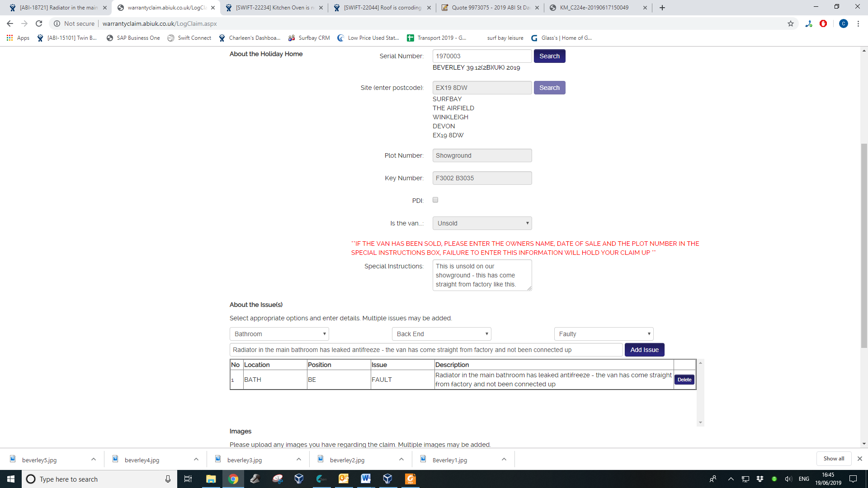868x488 pixels.
Task: Open the SAP Business One bookmark
Action: 133,38
